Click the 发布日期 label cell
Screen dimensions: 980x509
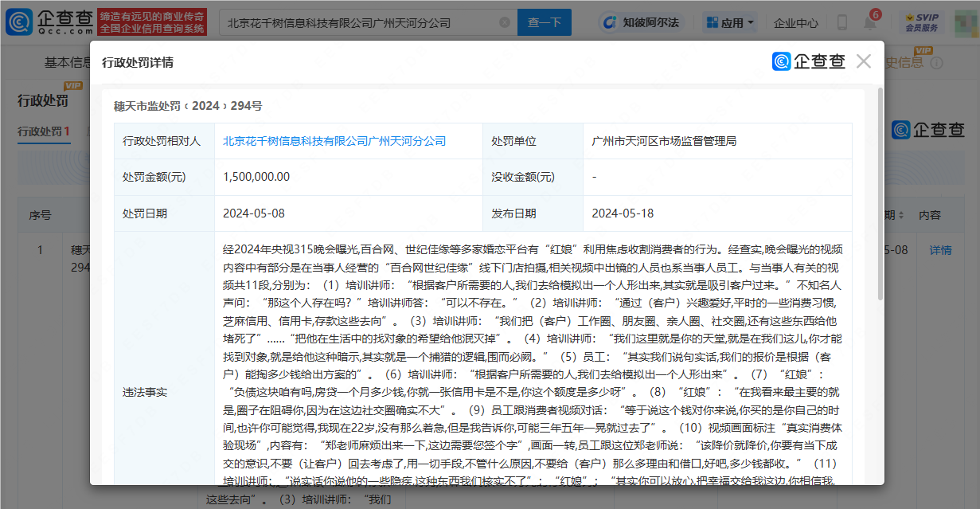533,213
